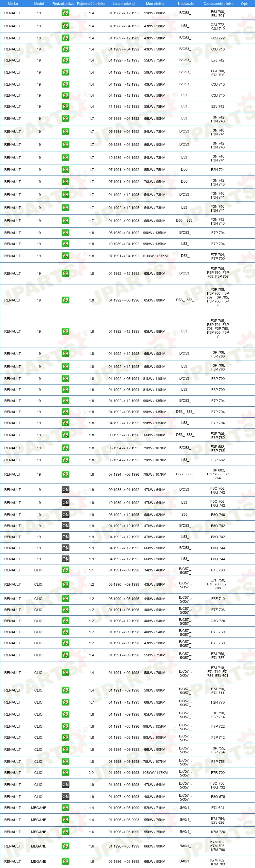Click the Moc silnika column header

point(155,3)
